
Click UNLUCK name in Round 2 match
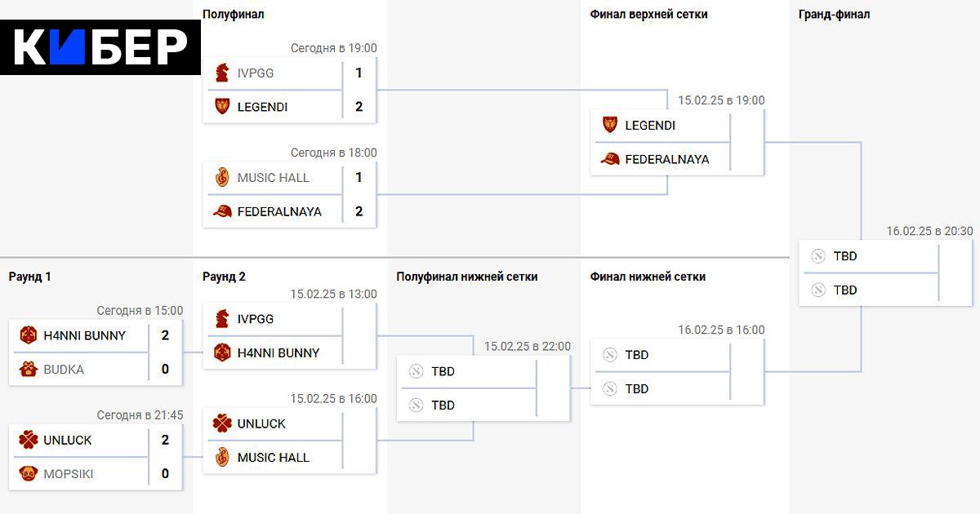[x=261, y=424]
